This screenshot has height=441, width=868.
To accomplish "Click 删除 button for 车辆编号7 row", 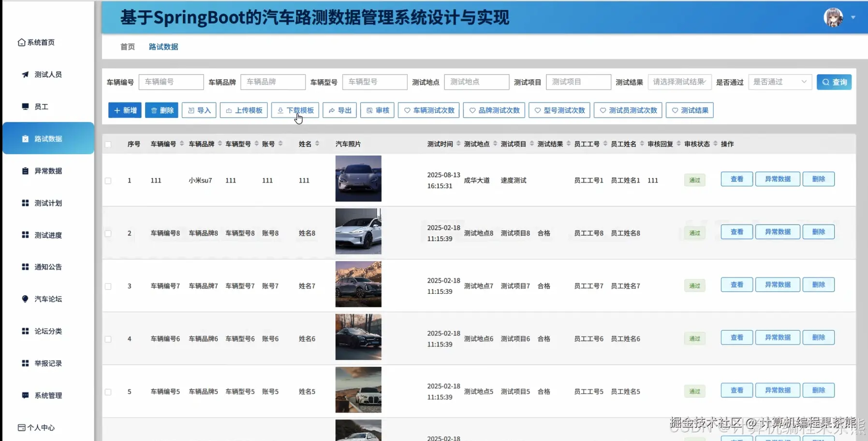I will (819, 285).
